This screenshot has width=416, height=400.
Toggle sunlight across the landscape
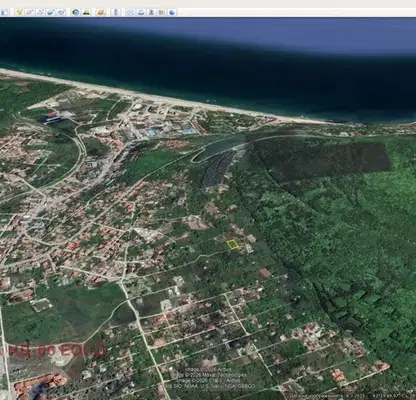coord(86,13)
